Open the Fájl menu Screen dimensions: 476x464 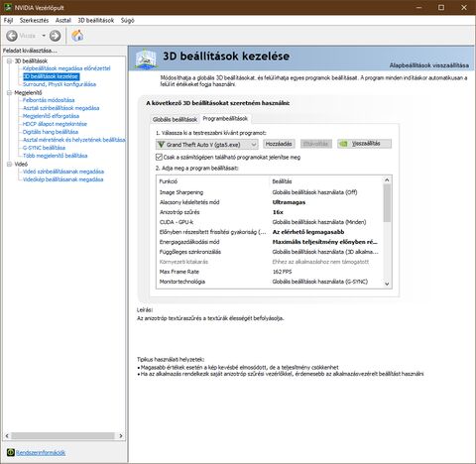(8, 20)
